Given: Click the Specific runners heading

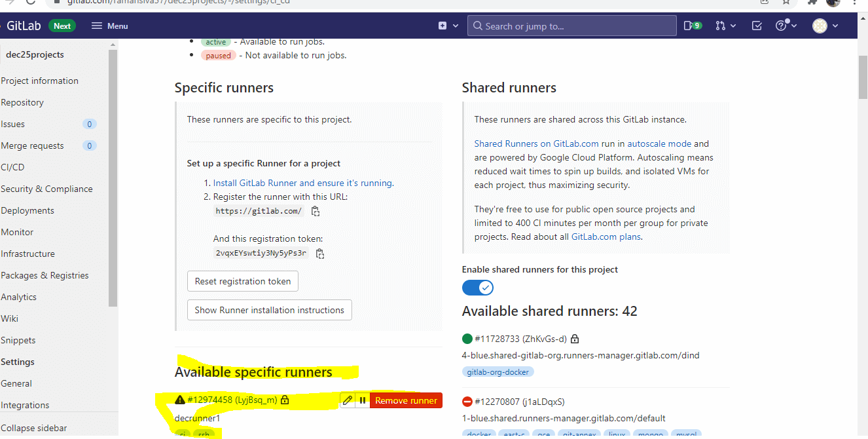Looking at the screenshot, I should tap(224, 88).
